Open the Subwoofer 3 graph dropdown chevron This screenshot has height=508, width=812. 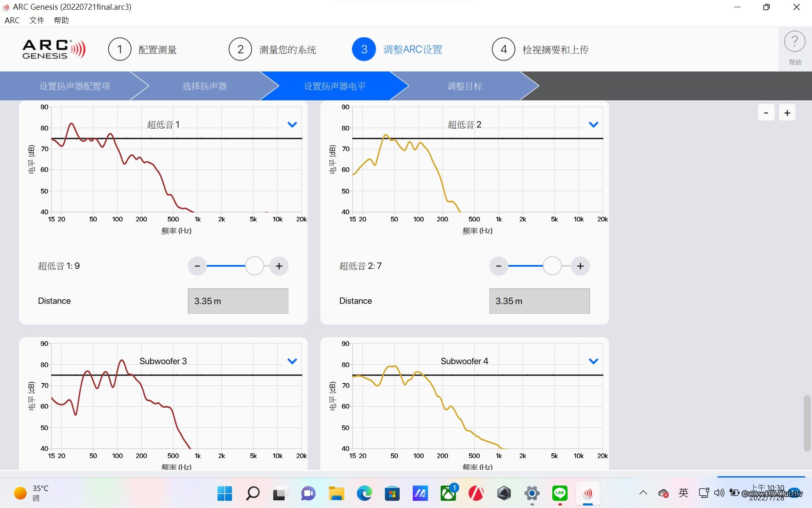tap(292, 361)
